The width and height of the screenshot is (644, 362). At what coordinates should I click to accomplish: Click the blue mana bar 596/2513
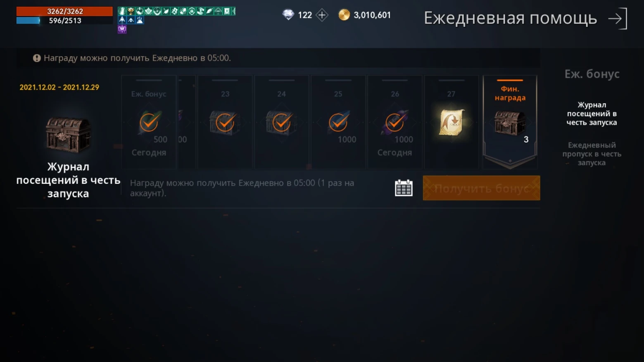click(x=64, y=20)
